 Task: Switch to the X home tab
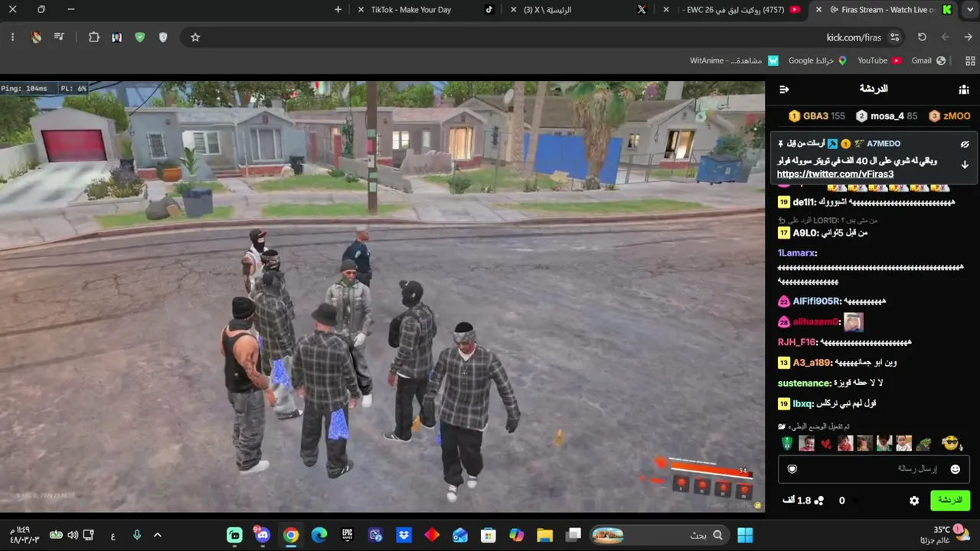[578, 10]
